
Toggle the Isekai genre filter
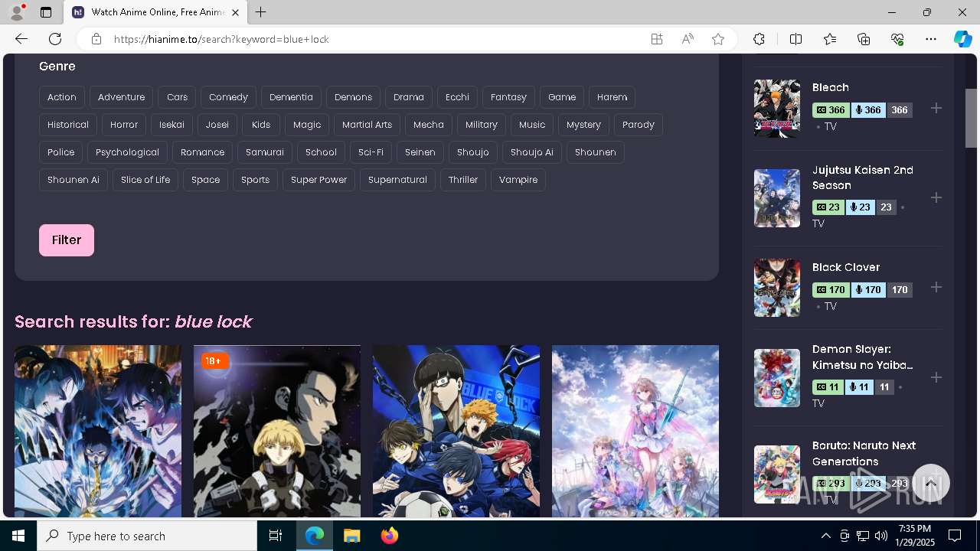(171, 125)
